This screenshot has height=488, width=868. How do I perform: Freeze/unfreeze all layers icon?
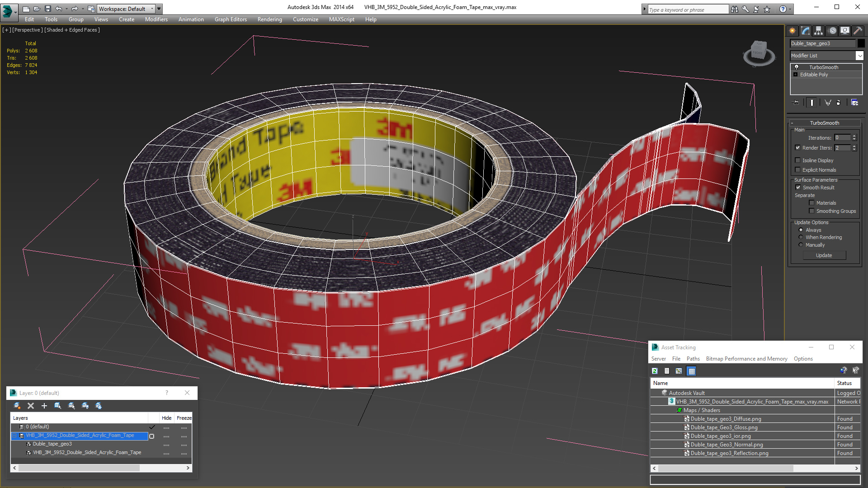click(x=99, y=406)
